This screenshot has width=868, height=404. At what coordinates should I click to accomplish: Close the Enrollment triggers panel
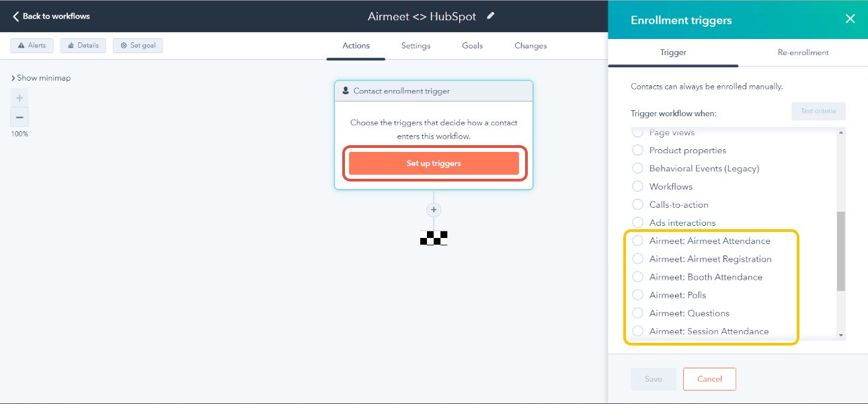pyautogui.click(x=850, y=19)
